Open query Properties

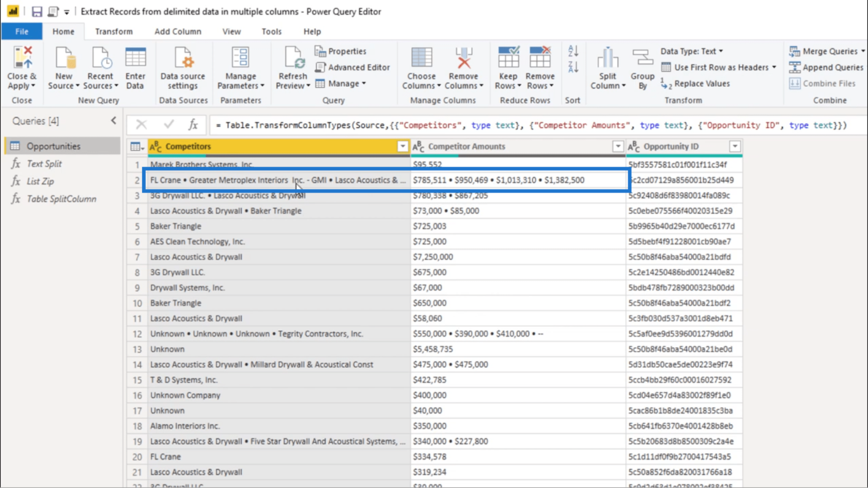point(340,51)
